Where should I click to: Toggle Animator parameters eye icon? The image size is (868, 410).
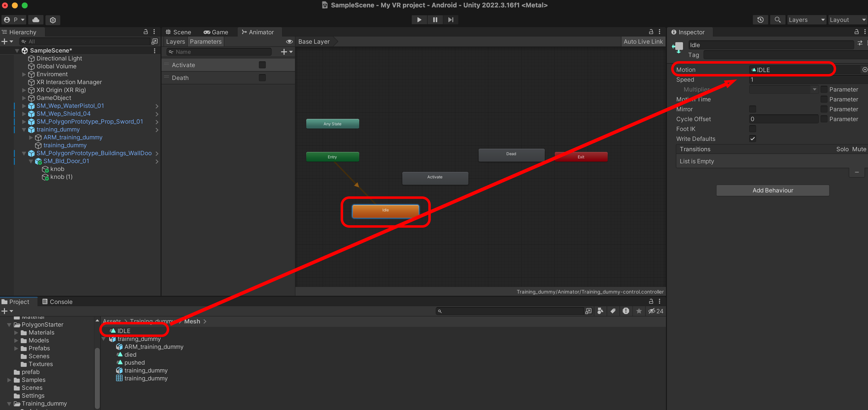click(289, 42)
